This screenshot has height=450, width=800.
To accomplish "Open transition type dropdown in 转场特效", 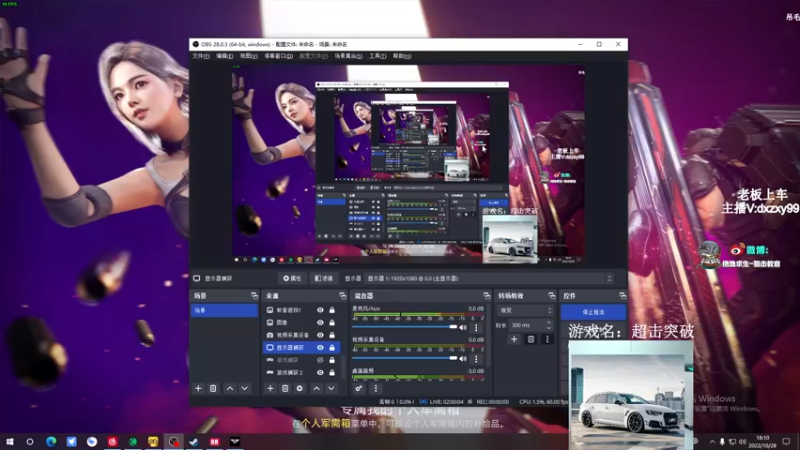I will (526, 310).
